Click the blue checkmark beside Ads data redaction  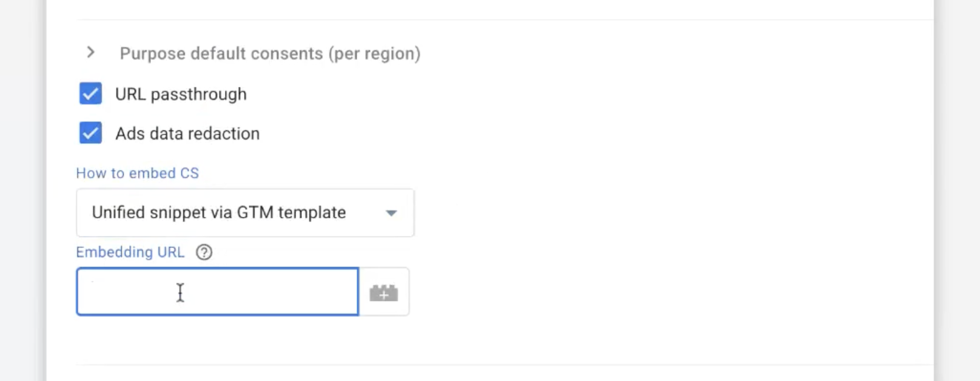point(90,133)
